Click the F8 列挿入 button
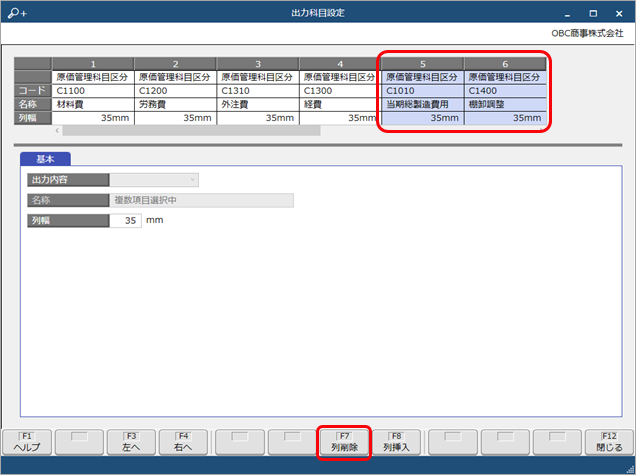Image resolution: width=636 pixels, height=475 pixels. (396, 442)
